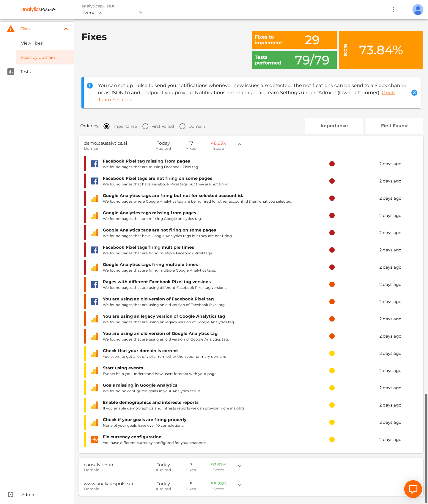Click Facebook icon for old Pixel tag version

pos(95,302)
